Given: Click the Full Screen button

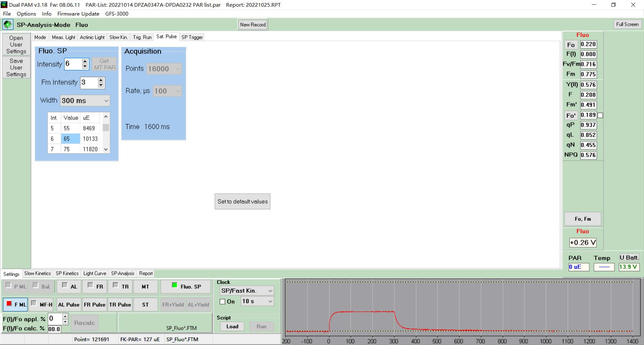Looking at the screenshot, I should tap(627, 24).
